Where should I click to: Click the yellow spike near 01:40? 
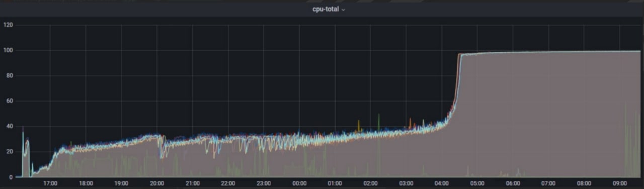[359, 126]
